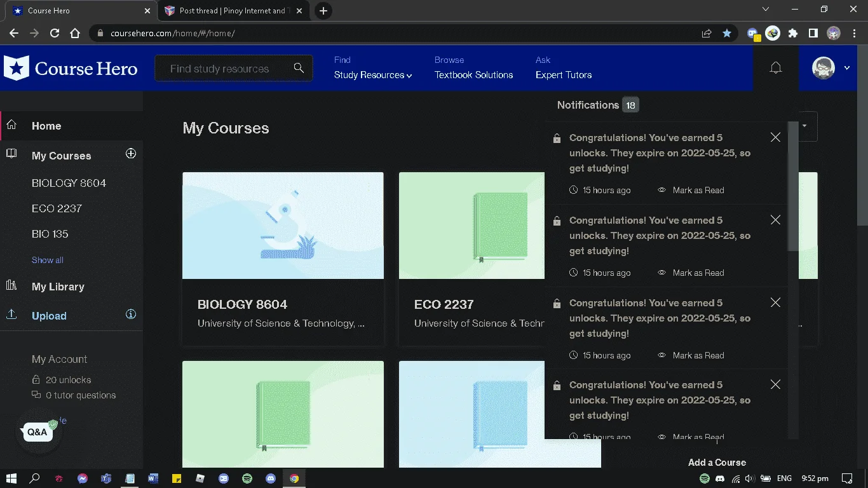The height and width of the screenshot is (488, 868).
Task: Click the Course Hero logo
Action: click(71, 68)
